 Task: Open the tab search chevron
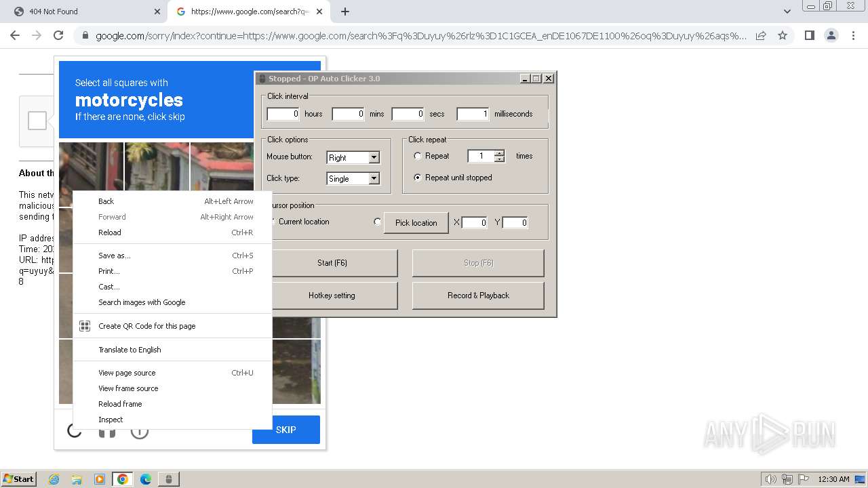tap(787, 12)
